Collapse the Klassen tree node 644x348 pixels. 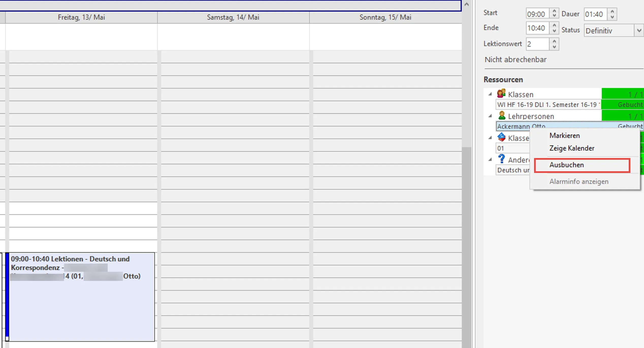tap(490, 94)
